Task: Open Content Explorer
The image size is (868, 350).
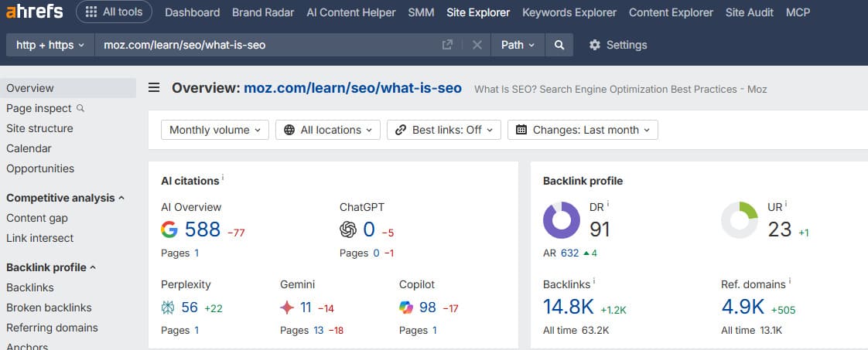Action: coord(671,12)
